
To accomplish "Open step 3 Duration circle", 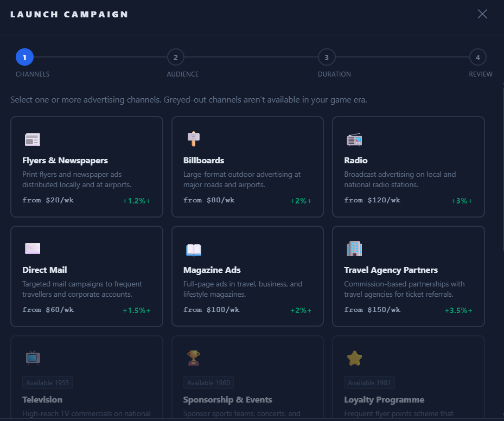I will click(x=327, y=57).
